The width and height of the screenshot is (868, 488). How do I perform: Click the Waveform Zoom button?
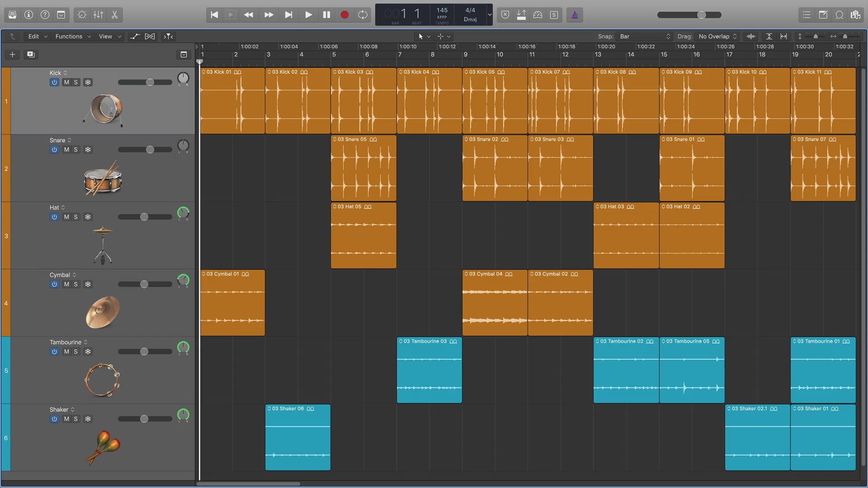click(x=751, y=36)
